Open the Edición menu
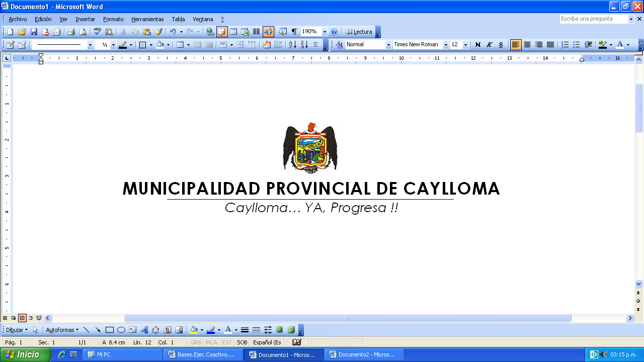644x362 pixels. pos(43,19)
